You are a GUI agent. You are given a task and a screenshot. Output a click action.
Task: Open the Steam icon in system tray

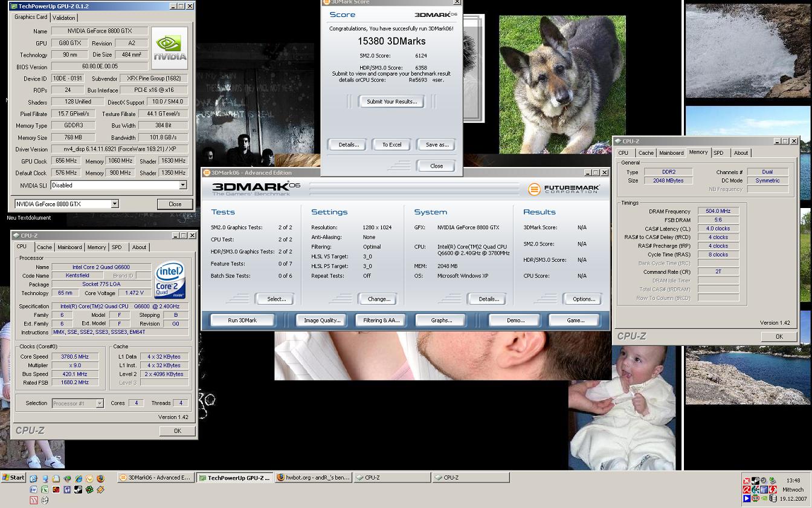[755, 481]
